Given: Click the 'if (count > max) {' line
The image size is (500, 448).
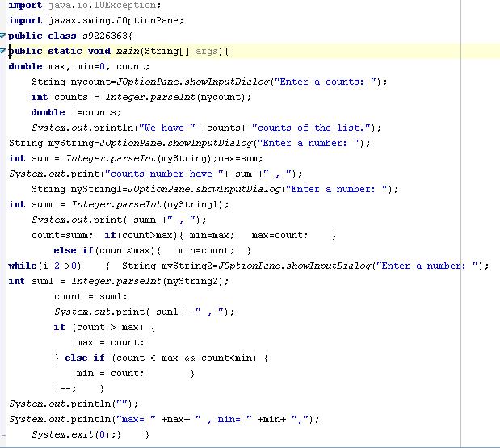Looking at the screenshot, I should (x=104, y=327).
